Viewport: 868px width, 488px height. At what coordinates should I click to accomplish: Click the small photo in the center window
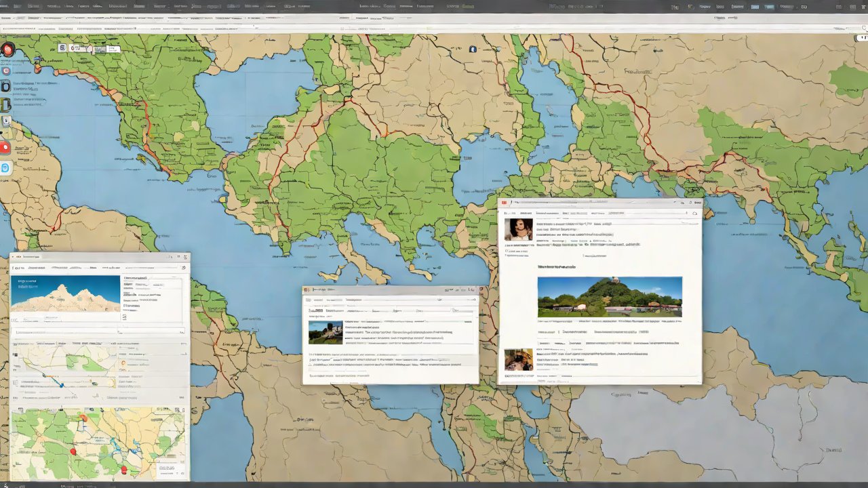(x=325, y=332)
